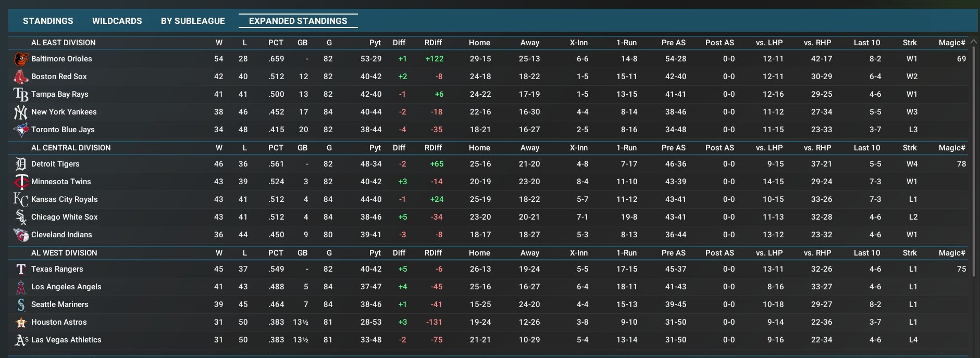Open the Tampa Bay Rays team link
This screenshot has width=980, height=358.
60,94
